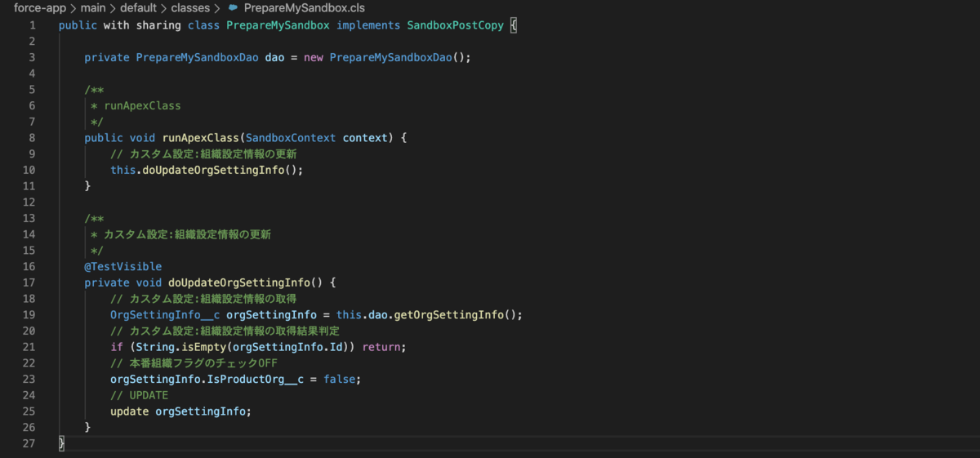
Task: Click line number 25 in the gutter
Action: (29, 411)
